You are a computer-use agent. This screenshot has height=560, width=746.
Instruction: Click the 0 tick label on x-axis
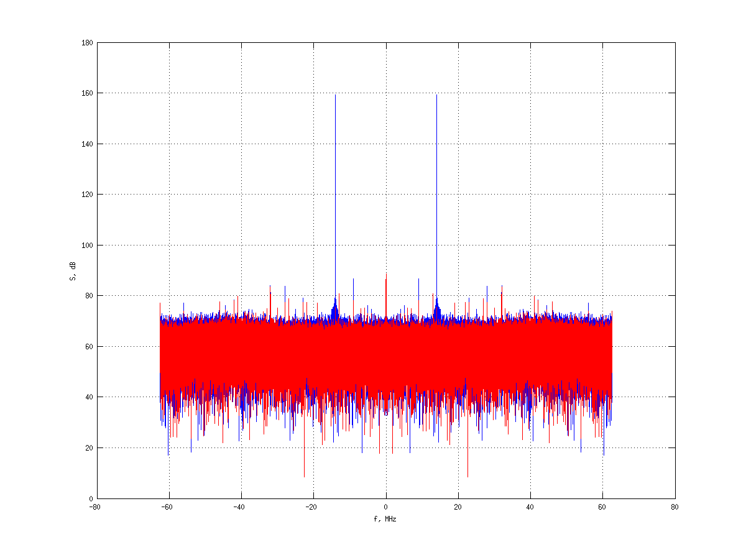pos(386,507)
